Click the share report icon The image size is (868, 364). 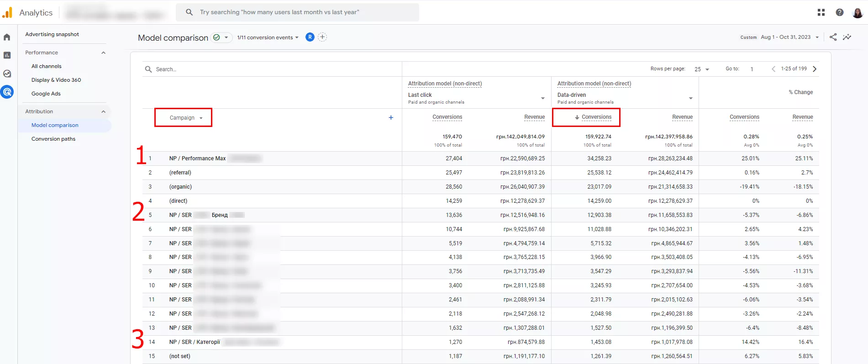tap(833, 37)
